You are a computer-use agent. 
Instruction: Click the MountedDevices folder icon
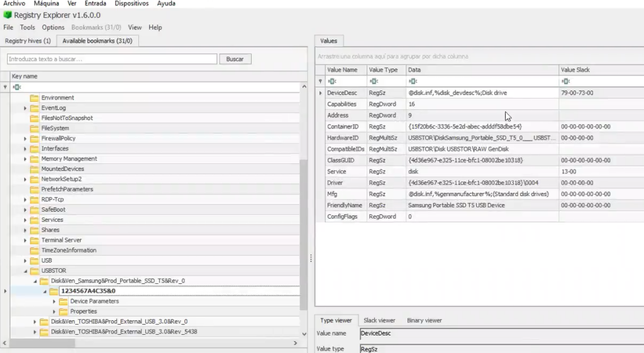click(35, 169)
